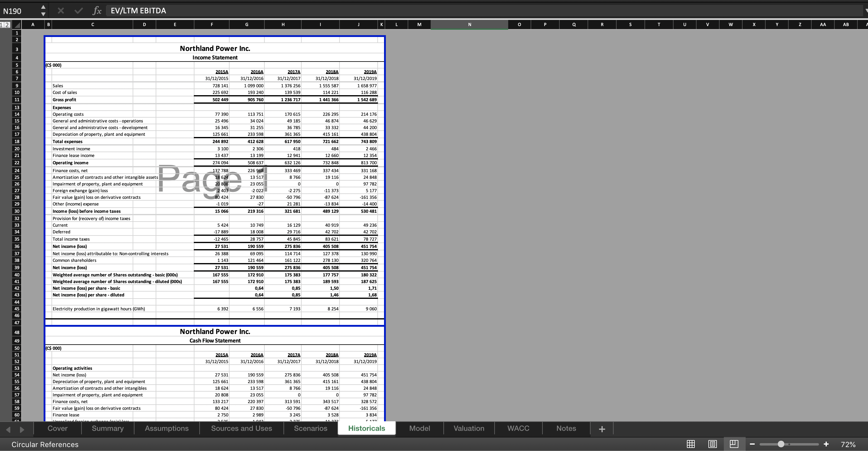The height and width of the screenshot is (451, 868).
Task: Click the 2017A header in Income Statement
Action: pos(294,72)
